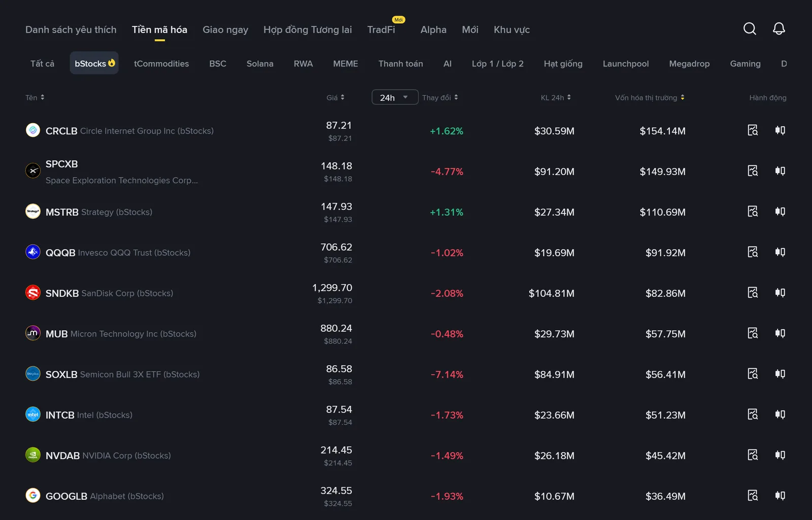Viewport: 812px width, 520px height.
Task: Click the trade icon for INTCB
Action: pos(780,414)
